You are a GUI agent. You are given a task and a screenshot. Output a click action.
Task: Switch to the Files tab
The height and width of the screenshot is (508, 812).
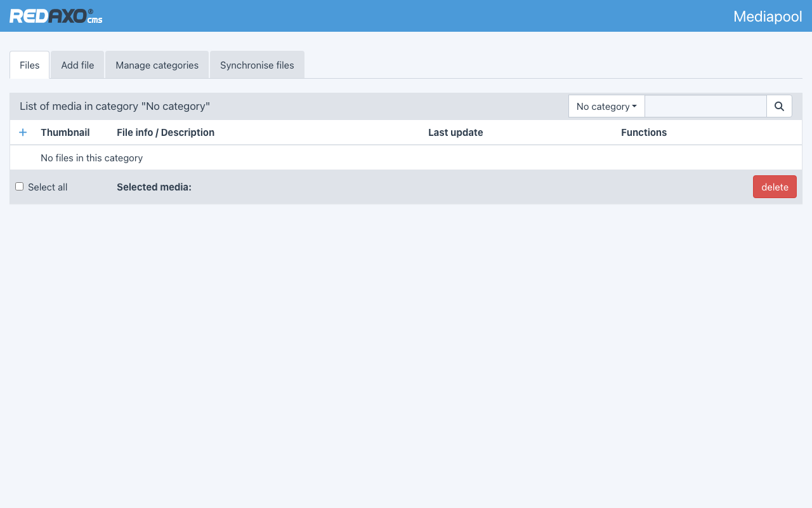(x=30, y=65)
